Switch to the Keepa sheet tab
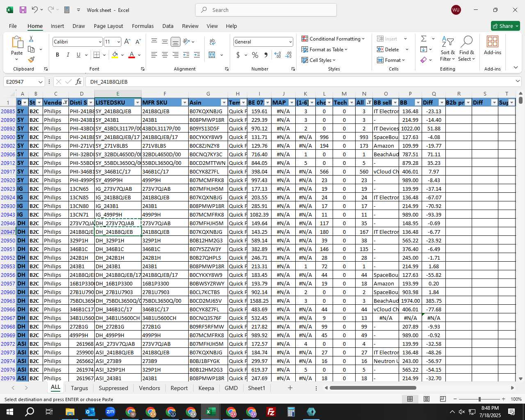Screen dimensions: 525x420 tap(206, 388)
